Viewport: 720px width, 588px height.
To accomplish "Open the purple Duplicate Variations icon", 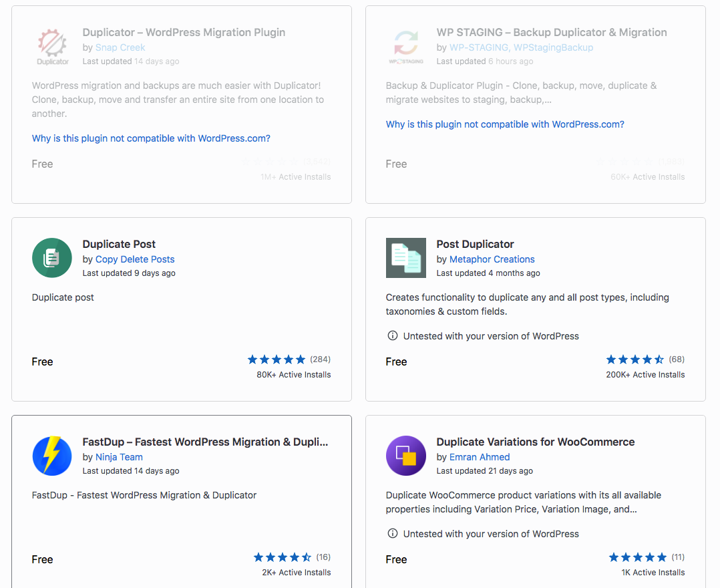I will [x=406, y=456].
